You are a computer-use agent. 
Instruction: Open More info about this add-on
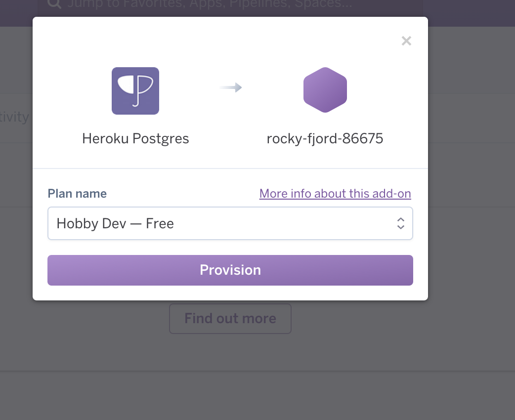335,194
